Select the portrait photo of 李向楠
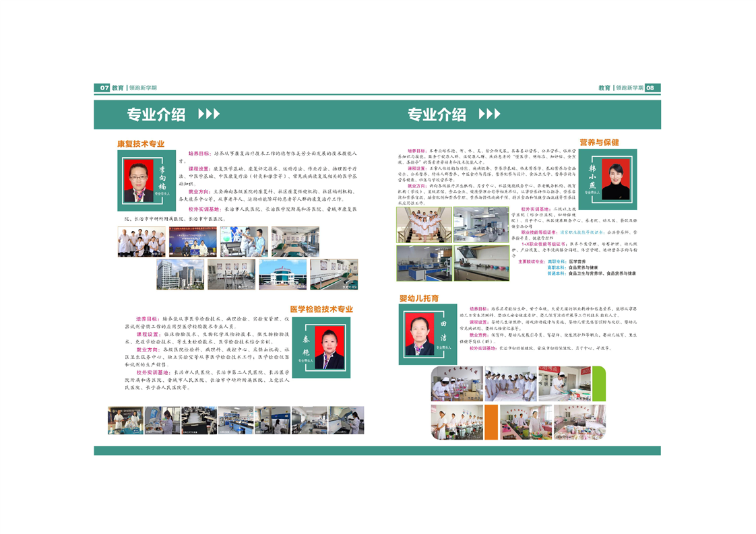The height and width of the screenshot is (534, 756). click(139, 180)
